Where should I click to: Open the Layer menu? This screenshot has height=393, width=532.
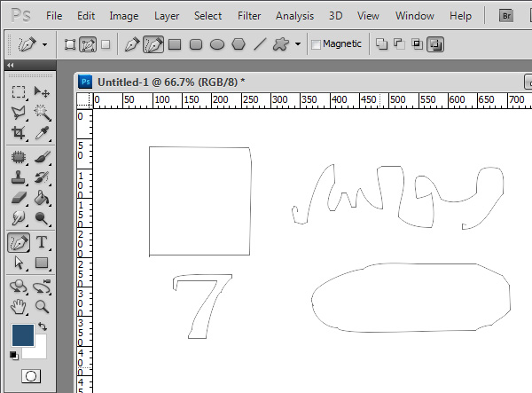(167, 16)
